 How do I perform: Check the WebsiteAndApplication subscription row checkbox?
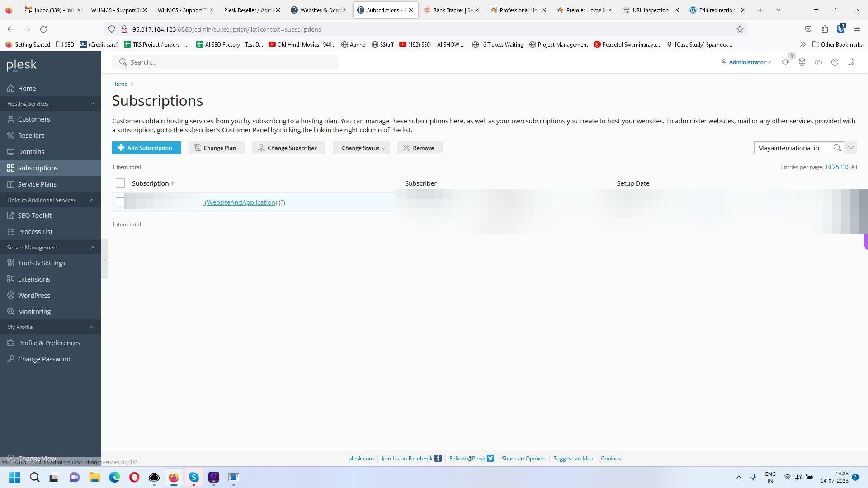coord(120,202)
